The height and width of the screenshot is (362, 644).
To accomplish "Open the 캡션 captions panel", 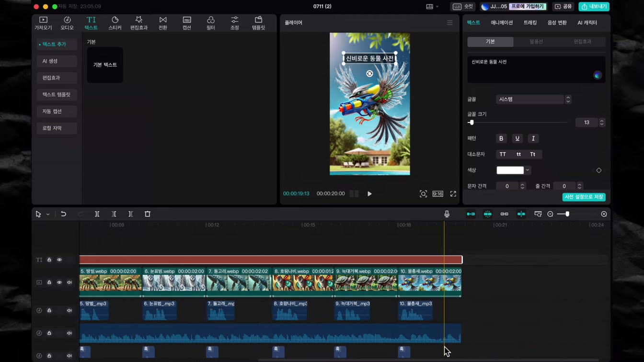I will pos(187,23).
